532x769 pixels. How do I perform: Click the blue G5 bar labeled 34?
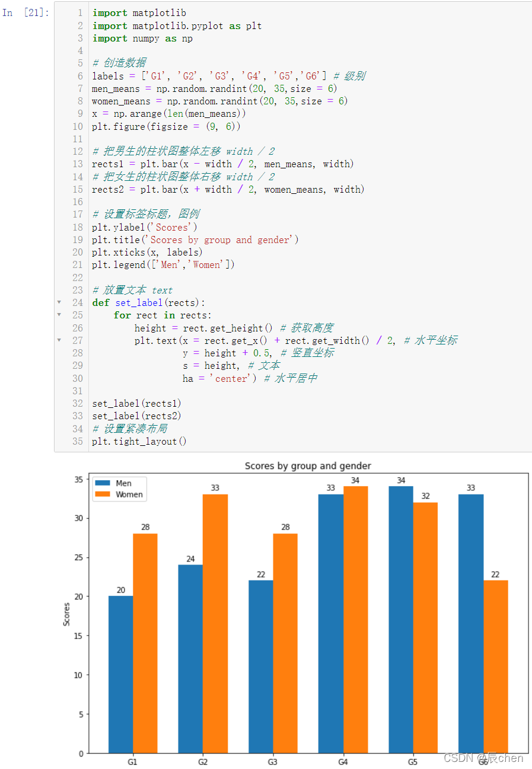(401, 620)
